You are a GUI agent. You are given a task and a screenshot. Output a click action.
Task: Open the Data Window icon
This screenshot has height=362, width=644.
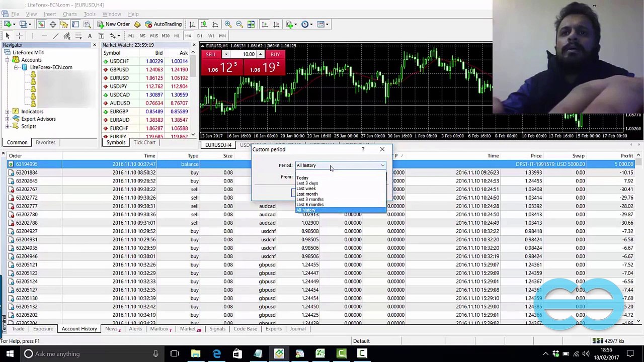click(x=53, y=24)
